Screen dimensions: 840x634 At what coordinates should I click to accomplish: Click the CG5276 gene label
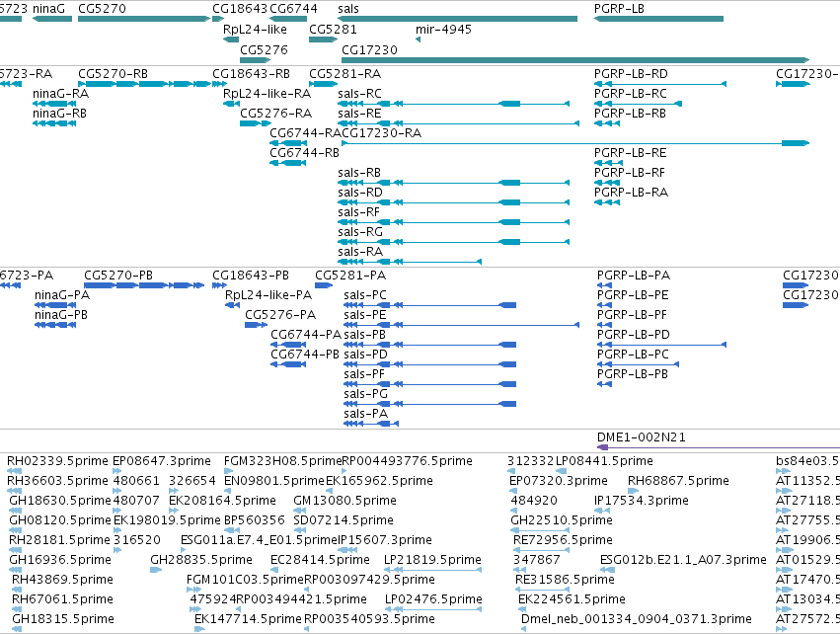265,49
